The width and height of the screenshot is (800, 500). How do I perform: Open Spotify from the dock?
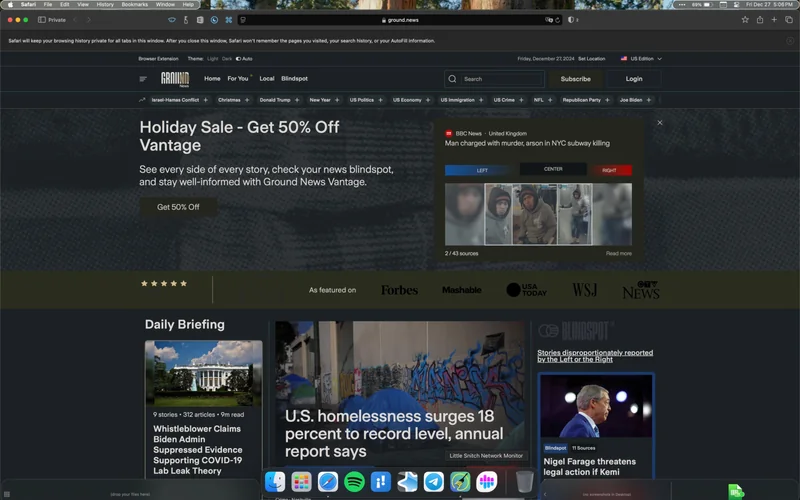[x=354, y=482]
